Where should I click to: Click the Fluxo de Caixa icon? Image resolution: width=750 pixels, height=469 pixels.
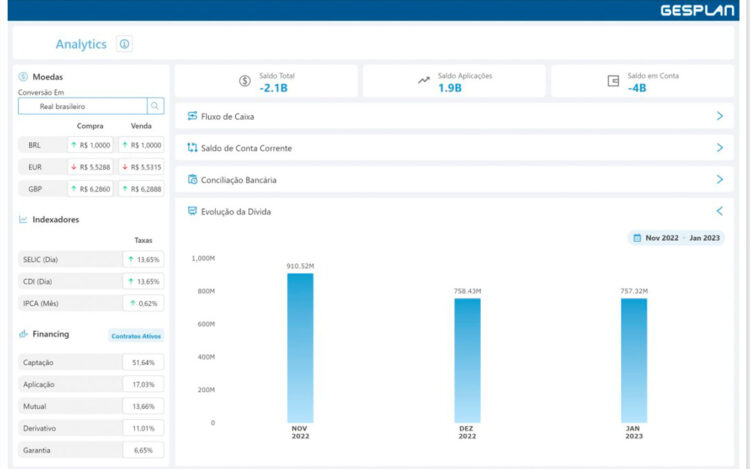[x=192, y=116]
